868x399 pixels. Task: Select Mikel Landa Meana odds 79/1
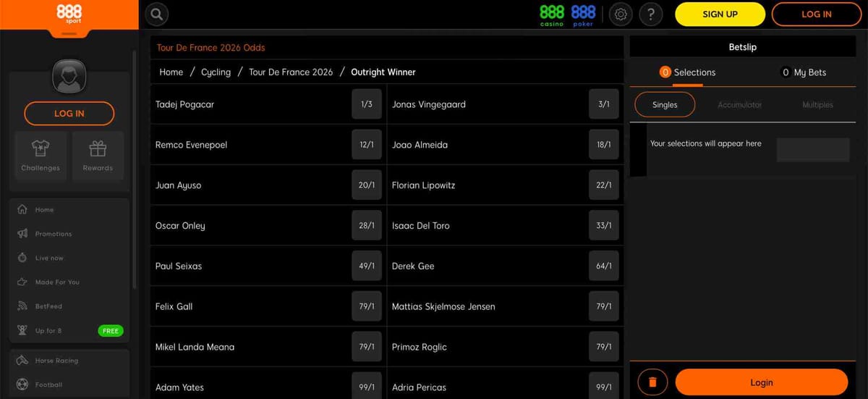[367, 347]
